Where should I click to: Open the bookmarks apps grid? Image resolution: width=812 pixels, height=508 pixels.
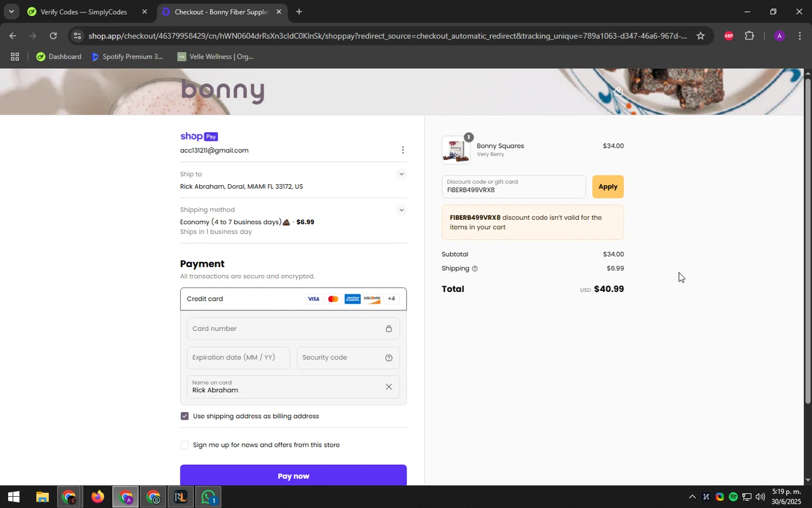point(15,57)
